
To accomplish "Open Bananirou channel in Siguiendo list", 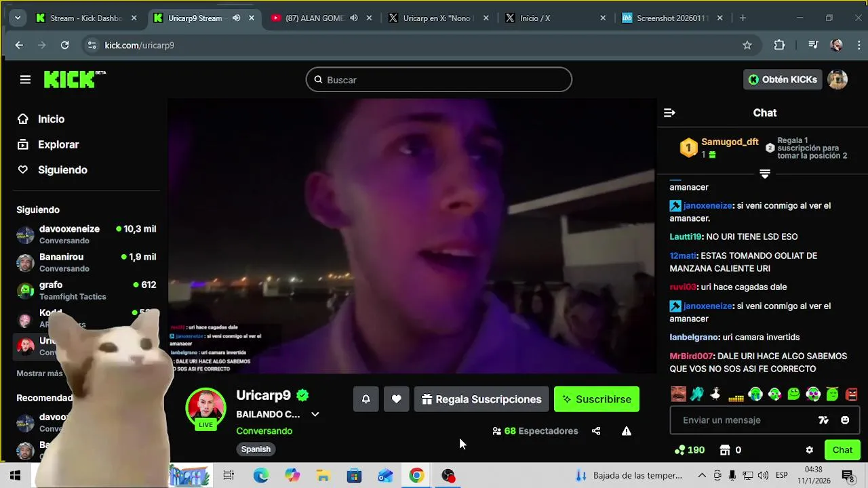I will point(87,262).
